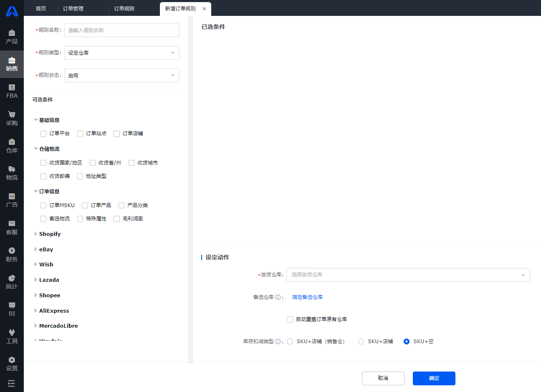Select the SKU+店铺 radio option

[x=361, y=341]
